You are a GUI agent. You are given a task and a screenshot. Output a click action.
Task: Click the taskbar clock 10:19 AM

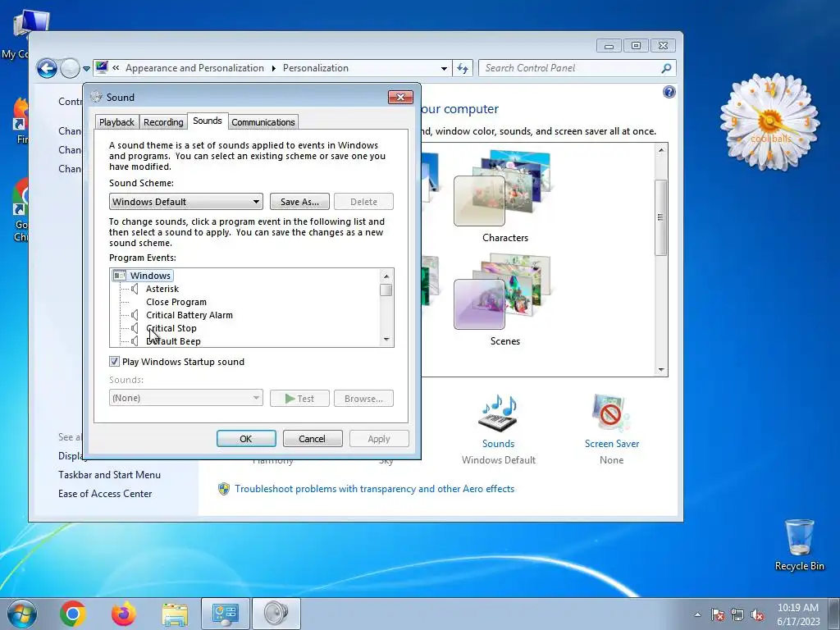(797, 608)
